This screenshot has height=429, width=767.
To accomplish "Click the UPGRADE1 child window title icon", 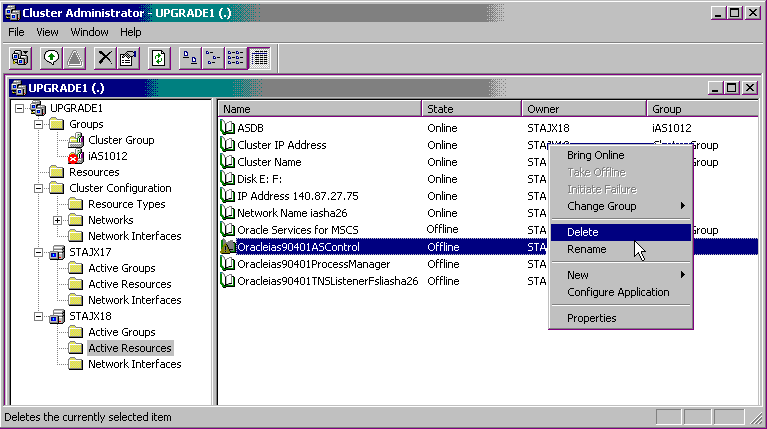I will (x=18, y=88).
